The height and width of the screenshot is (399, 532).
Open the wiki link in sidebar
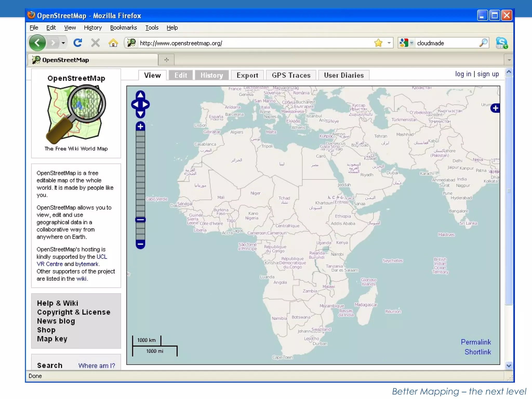[x=82, y=279]
